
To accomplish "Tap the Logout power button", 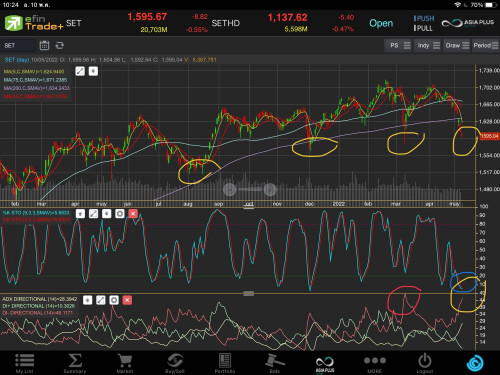I will (x=425, y=363).
